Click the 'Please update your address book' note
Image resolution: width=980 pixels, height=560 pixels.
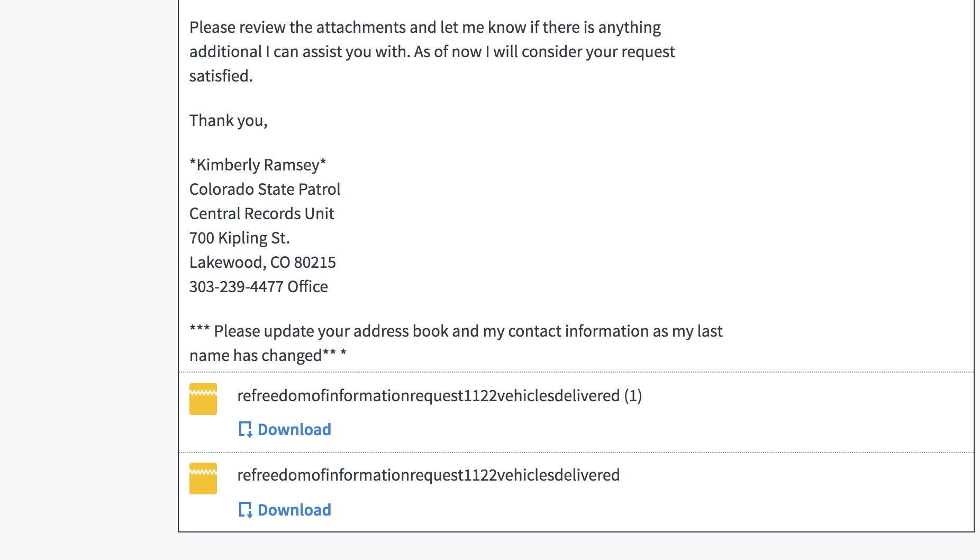(x=456, y=331)
